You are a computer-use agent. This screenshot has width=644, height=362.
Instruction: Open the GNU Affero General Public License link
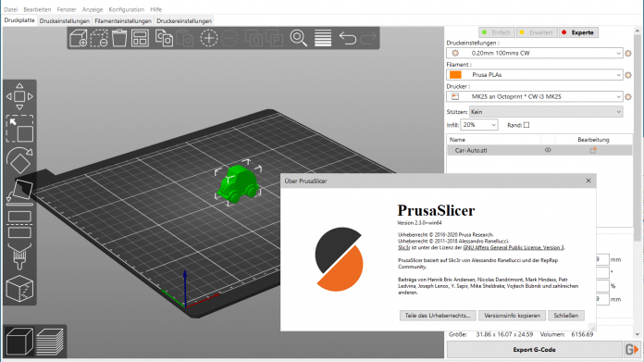click(x=514, y=247)
